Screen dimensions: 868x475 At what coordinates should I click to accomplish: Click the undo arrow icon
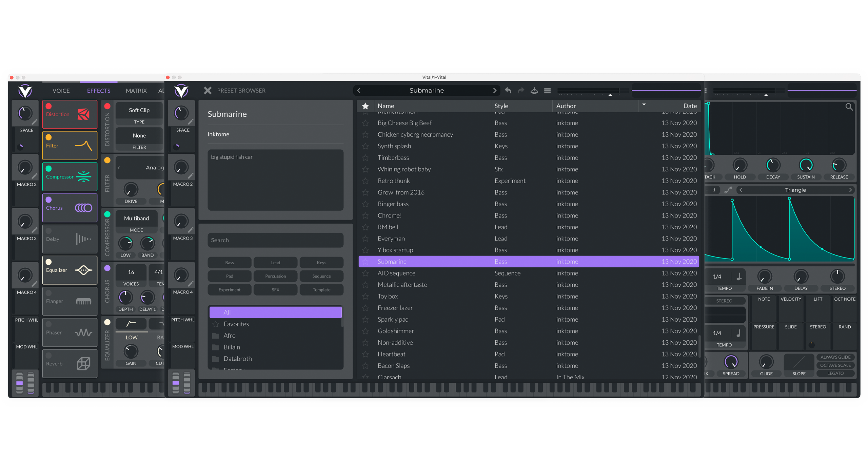coord(508,90)
